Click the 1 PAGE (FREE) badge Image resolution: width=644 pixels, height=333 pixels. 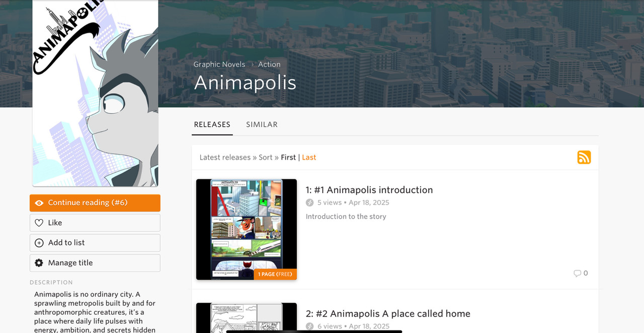(x=275, y=275)
